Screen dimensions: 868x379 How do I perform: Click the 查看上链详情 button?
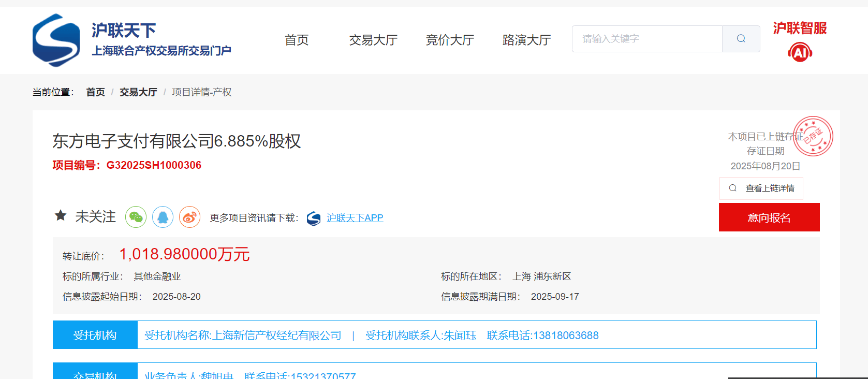click(x=761, y=188)
